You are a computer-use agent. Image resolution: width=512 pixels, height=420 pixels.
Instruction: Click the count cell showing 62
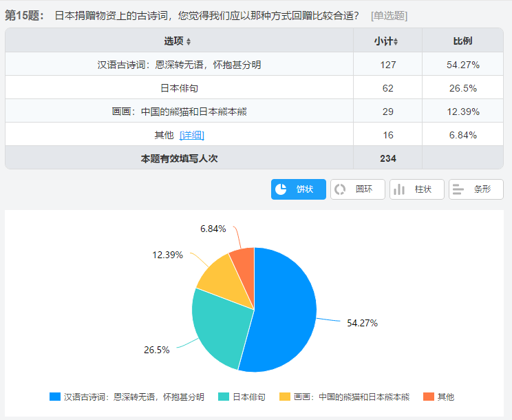pyautogui.click(x=388, y=88)
